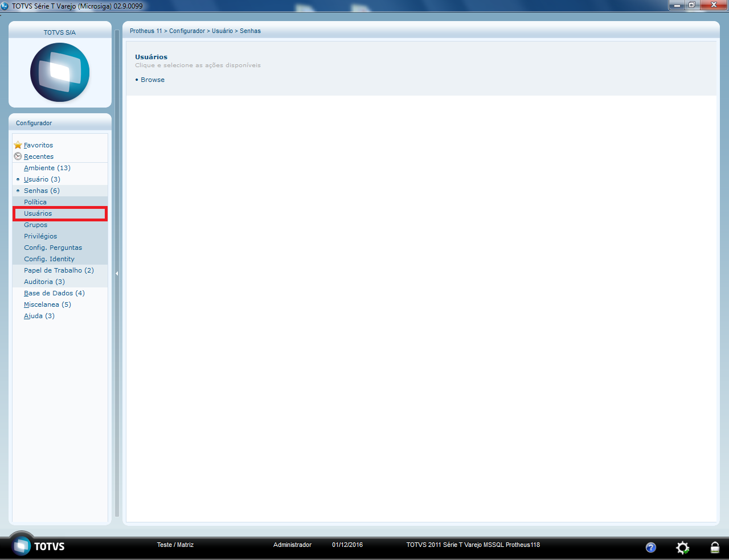729x560 pixels.
Task: Click the TOTVS logo in bottom bar
Action: pyautogui.click(x=39, y=546)
